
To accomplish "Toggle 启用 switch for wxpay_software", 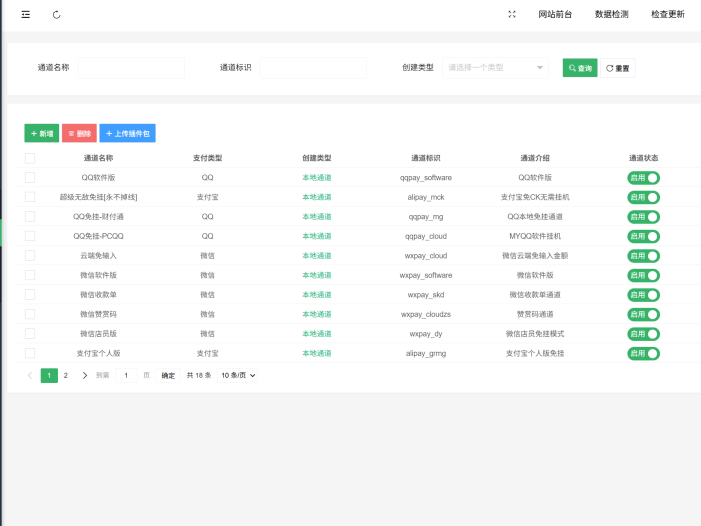I will pyautogui.click(x=643, y=275).
